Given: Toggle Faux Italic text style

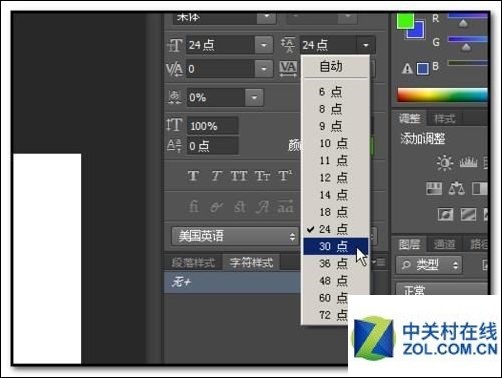Looking at the screenshot, I should click(216, 176).
